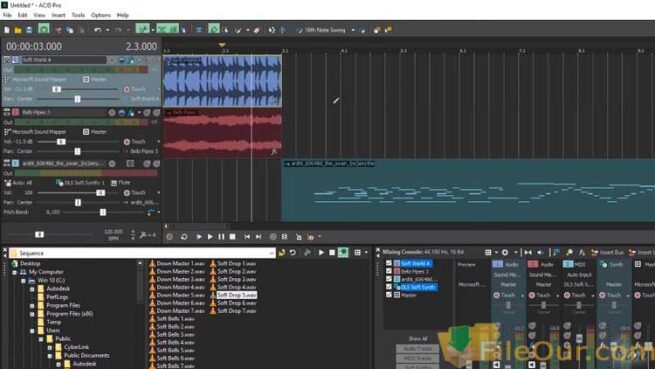Click the Pitch Bend slider on MIDI track
The width and height of the screenshot is (655, 369).
pos(103,212)
